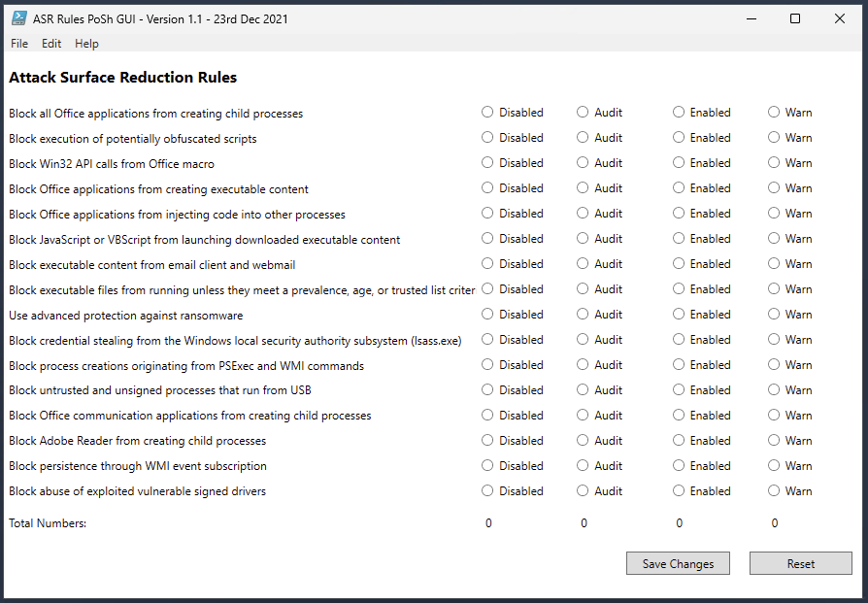Select Audit for PSExec and WMI commands
This screenshot has width=868, height=603.
pyautogui.click(x=583, y=365)
